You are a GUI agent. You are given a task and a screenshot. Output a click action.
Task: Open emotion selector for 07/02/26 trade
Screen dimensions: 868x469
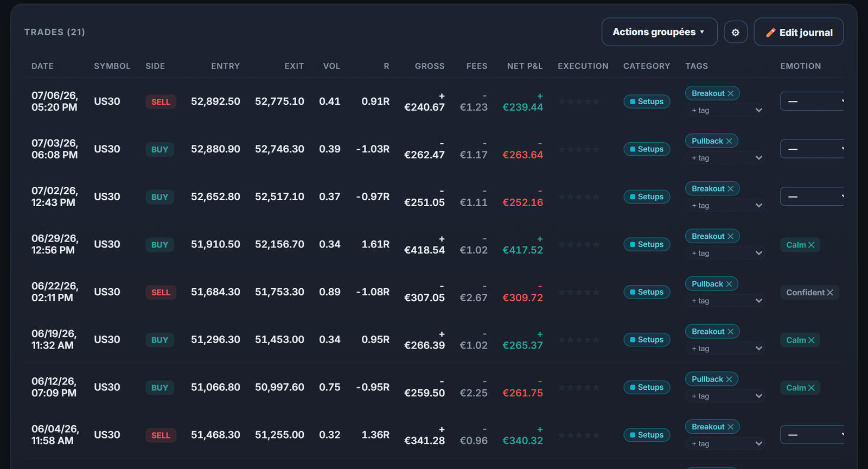812,197
